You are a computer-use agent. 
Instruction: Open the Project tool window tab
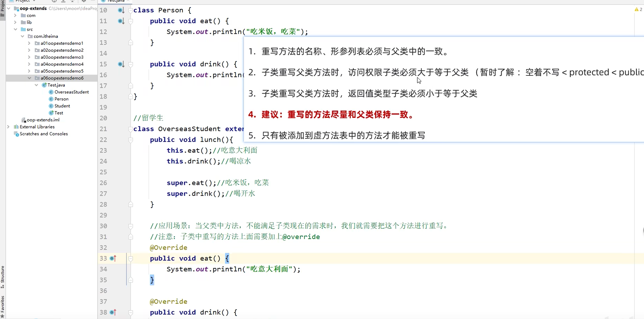(3, 6)
